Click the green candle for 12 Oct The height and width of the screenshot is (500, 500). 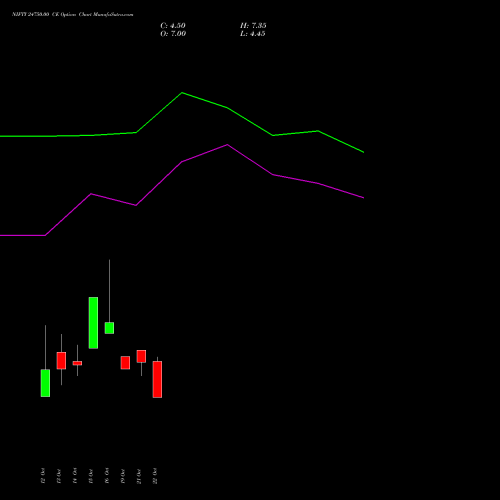45,383
